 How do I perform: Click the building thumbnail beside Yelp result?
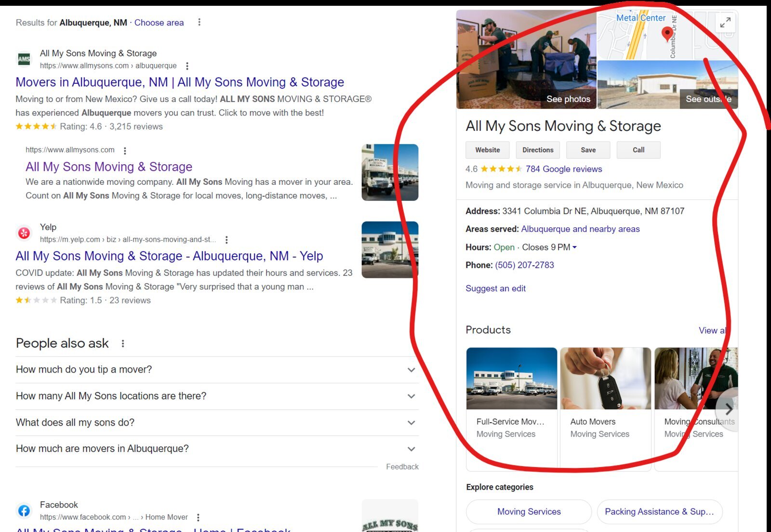390,250
